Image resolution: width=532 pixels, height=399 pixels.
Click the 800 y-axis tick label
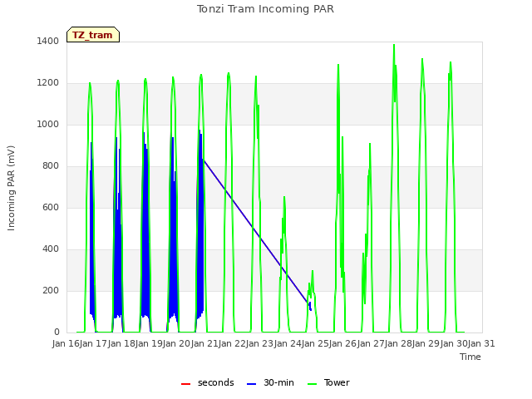51,166
